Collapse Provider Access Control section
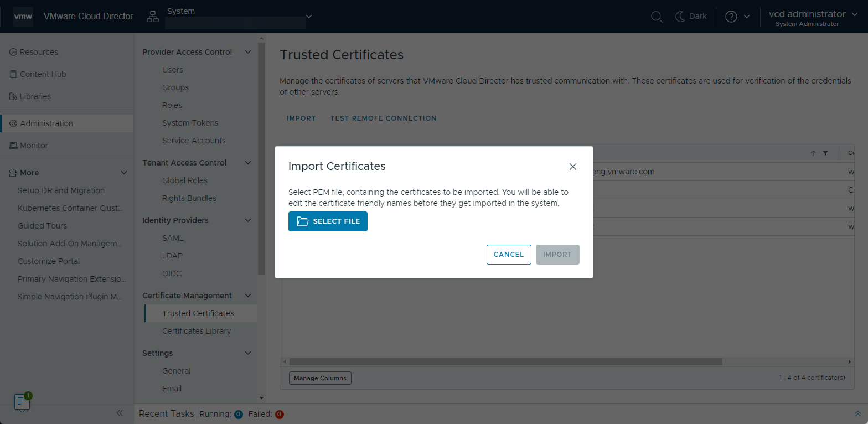This screenshot has height=424, width=868. point(248,52)
